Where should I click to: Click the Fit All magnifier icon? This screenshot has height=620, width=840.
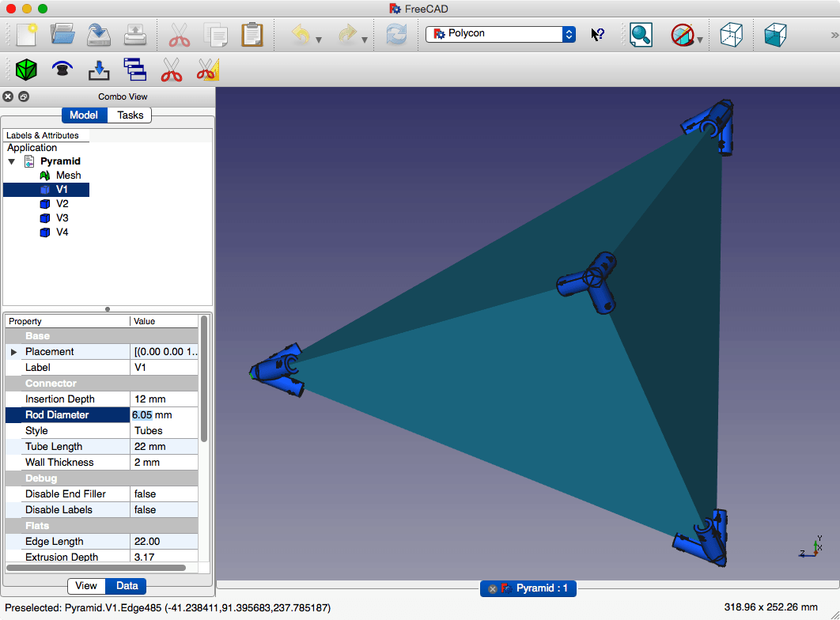pyautogui.click(x=641, y=35)
